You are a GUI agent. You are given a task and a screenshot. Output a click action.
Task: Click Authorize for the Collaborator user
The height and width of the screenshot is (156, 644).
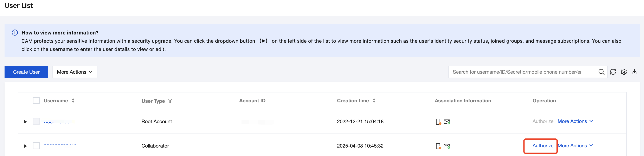coord(543,146)
